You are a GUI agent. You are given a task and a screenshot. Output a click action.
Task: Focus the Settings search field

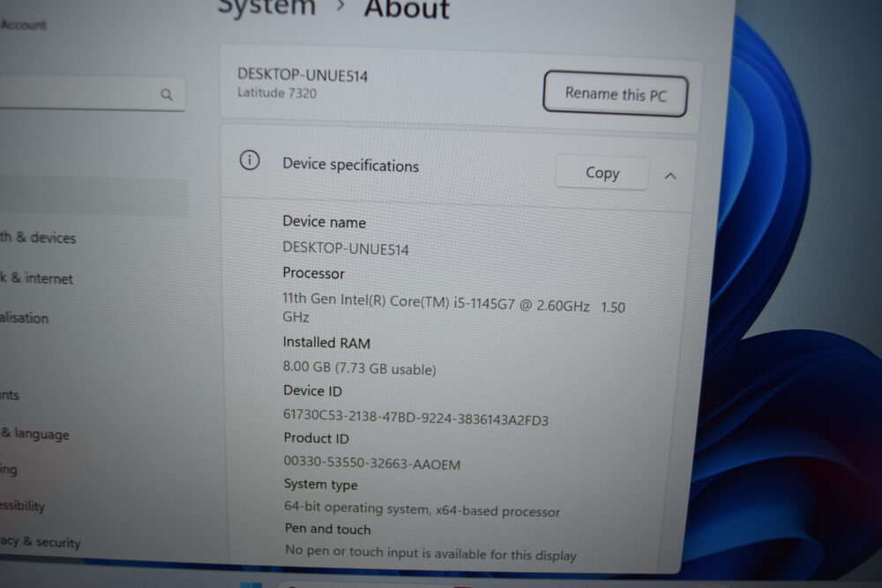[92, 93]
